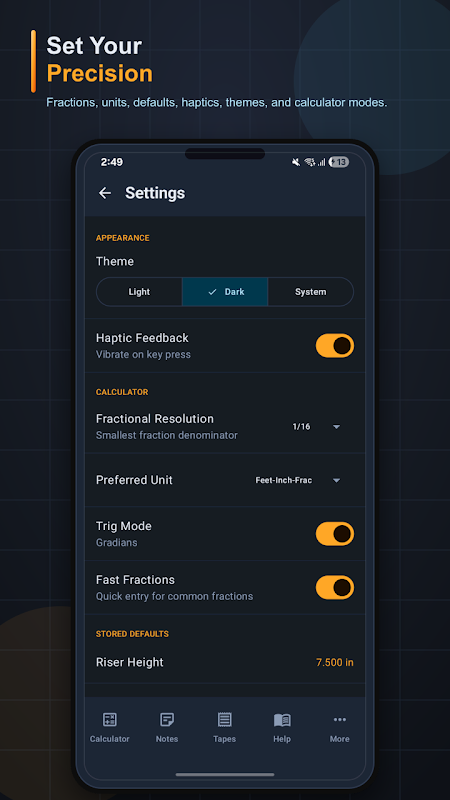Viewport: 450px width, 800px height.
Task: Open the Tapes icon in bottom bar
Action: pos(224,719)
